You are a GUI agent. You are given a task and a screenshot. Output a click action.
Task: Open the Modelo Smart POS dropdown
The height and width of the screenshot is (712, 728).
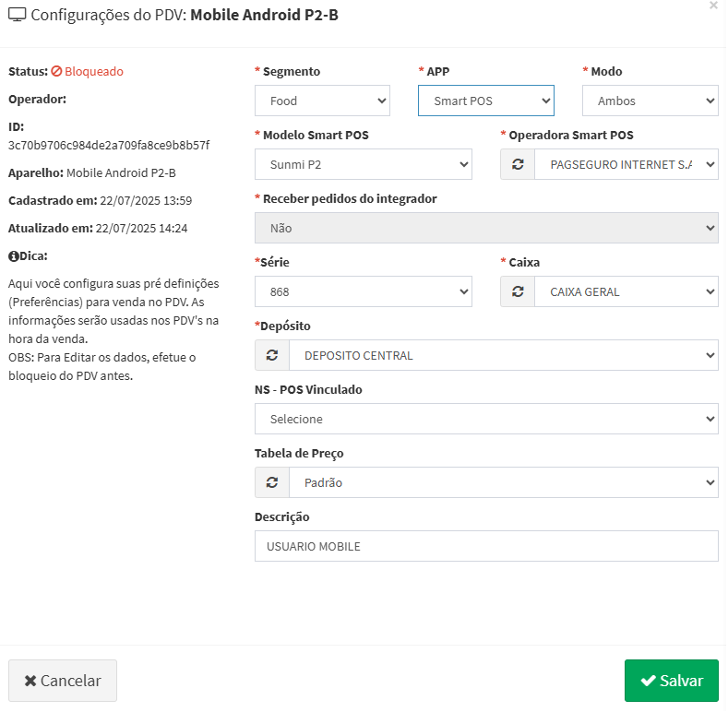point(363,164)
